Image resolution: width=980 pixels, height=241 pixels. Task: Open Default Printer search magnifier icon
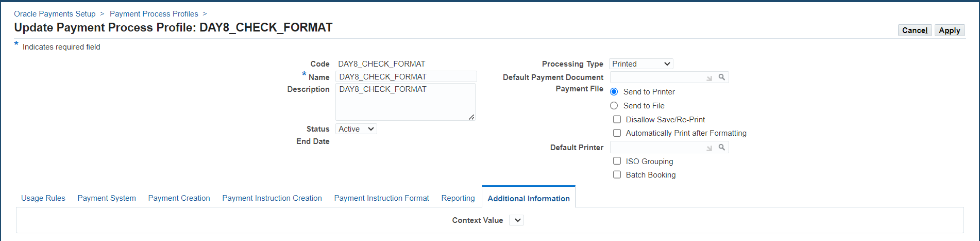722,147
